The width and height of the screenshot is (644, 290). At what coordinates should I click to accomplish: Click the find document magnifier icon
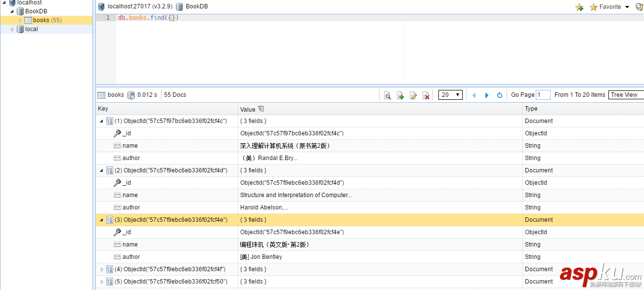tap(387, 95)
